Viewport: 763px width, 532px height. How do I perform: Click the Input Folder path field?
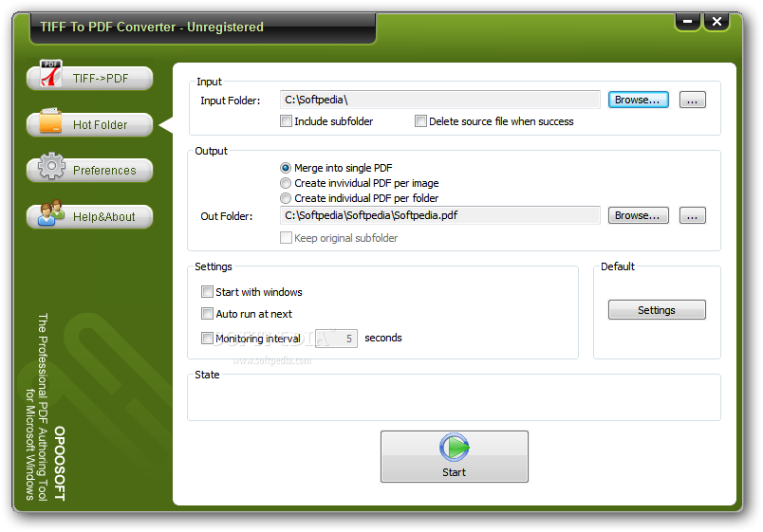(x=440, y=100)
